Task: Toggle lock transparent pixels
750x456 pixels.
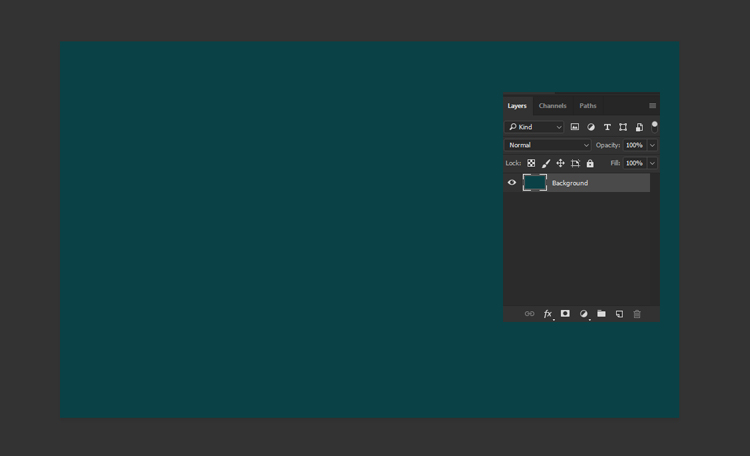Action: (531, 163)
